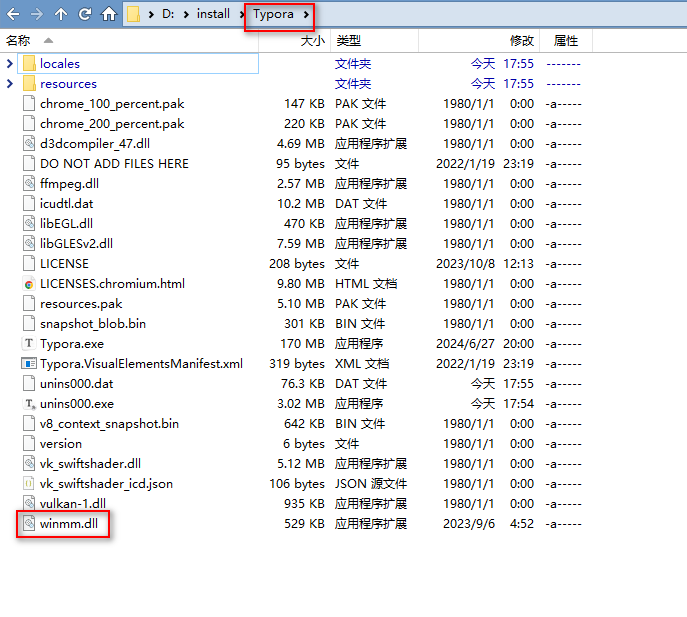This screenshot has width=687, height=617.
Task: Click the Typora.exe application icon
Action: 29,343
